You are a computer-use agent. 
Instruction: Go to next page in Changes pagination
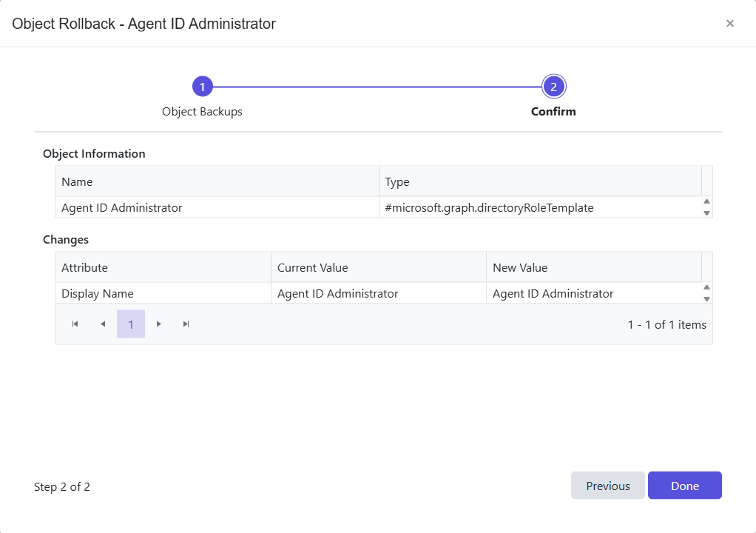pos(158,324)
